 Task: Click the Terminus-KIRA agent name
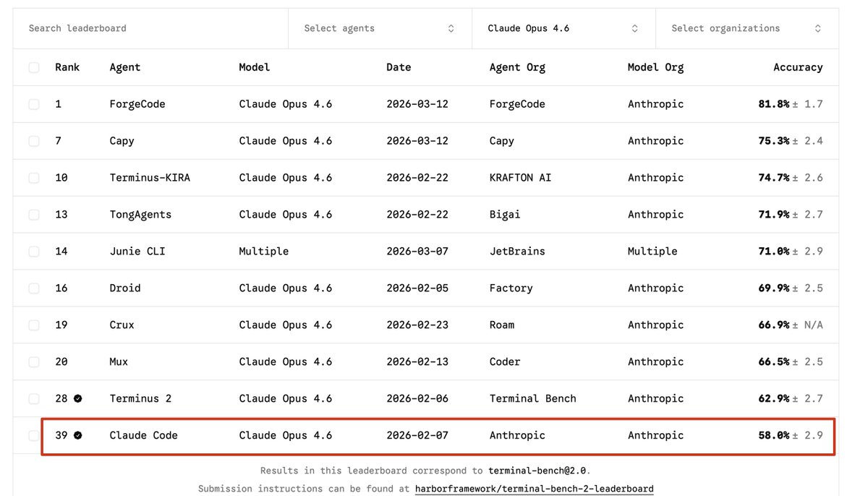[x=150, y=178]
